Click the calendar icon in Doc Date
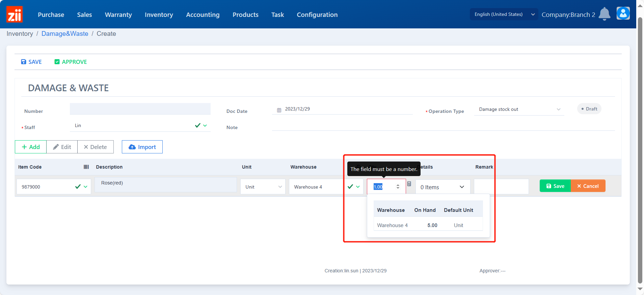644x295 pixels. coord(279,110)
